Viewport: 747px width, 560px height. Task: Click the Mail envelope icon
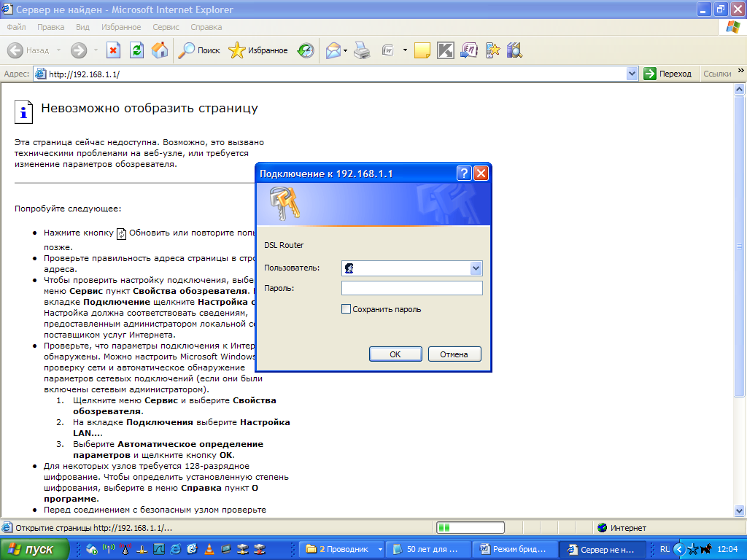tap(333, 50)
